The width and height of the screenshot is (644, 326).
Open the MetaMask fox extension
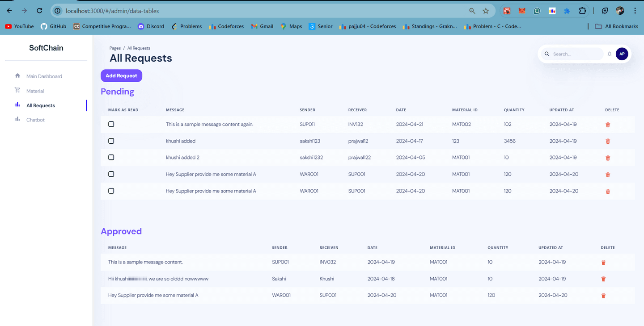[522, 11]
